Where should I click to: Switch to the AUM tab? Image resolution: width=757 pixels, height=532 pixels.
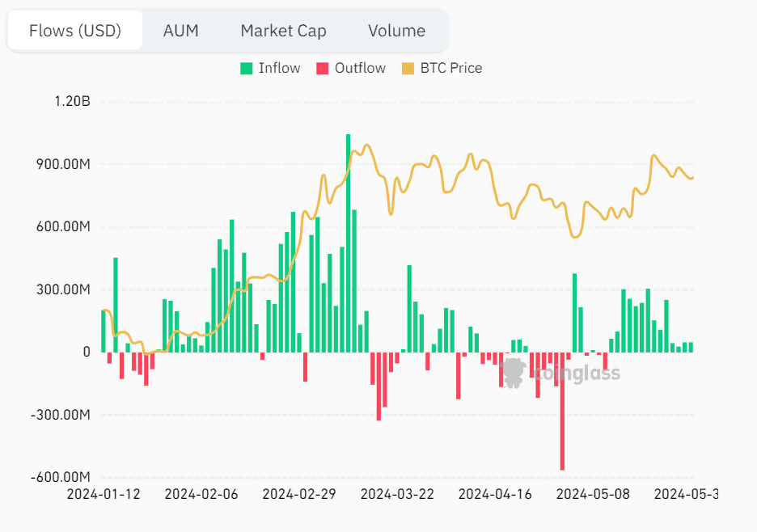click(x=180, y=31)
